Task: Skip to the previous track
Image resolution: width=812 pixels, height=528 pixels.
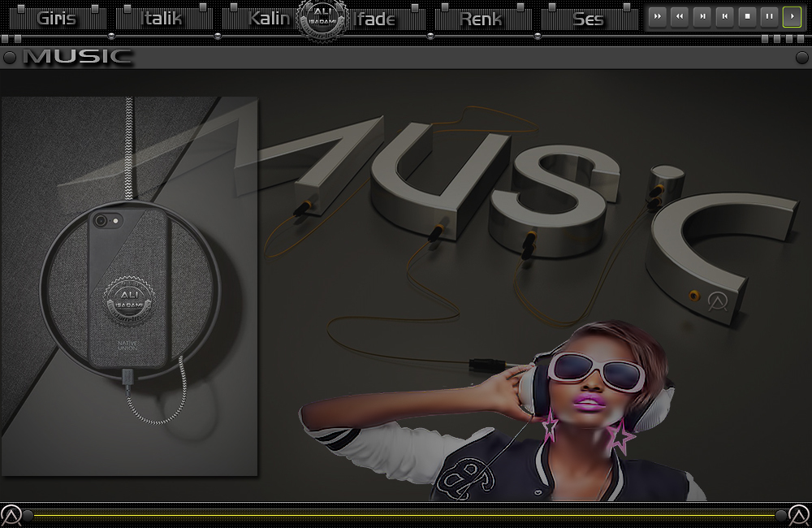Action: click(725, 16)
